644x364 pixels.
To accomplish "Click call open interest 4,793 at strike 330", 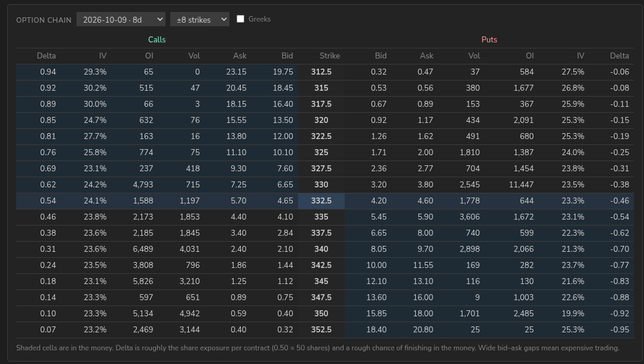I will coord(143,184).
